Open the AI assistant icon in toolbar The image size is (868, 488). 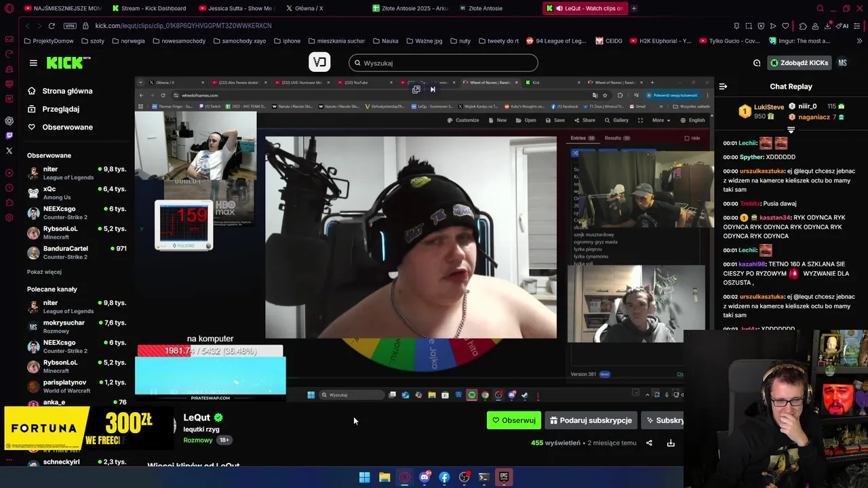tap(842, 26)
